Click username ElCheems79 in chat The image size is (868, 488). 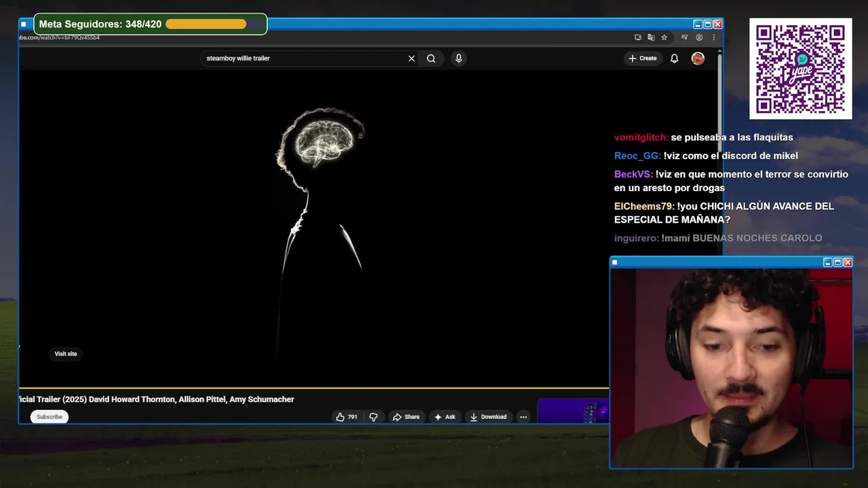[644, 206]
